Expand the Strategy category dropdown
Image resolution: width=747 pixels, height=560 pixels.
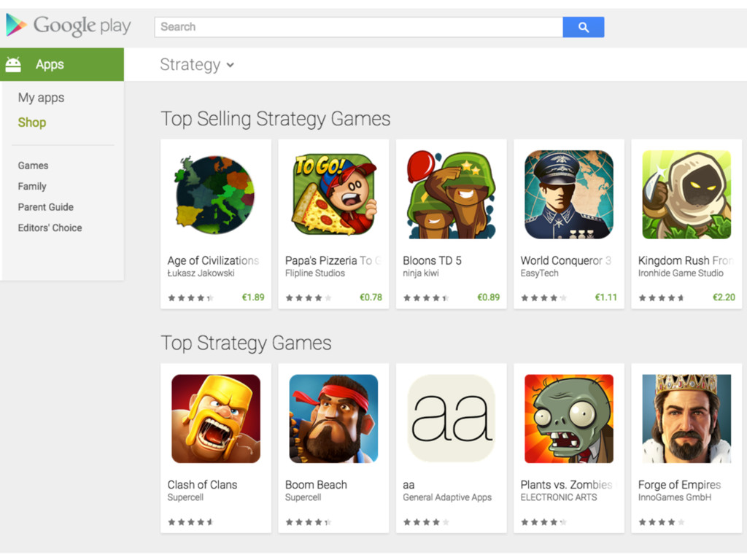point(197,65)
